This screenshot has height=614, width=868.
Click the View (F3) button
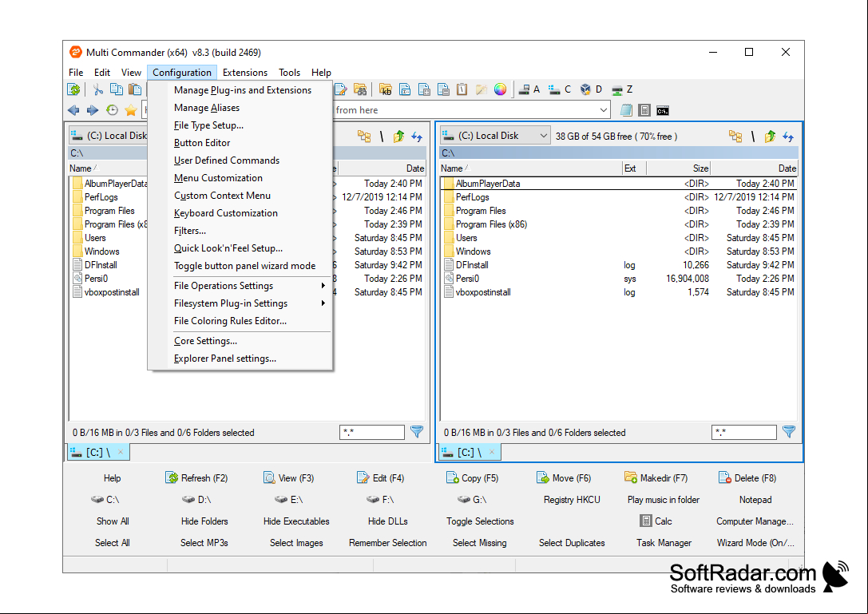(289, 477)
